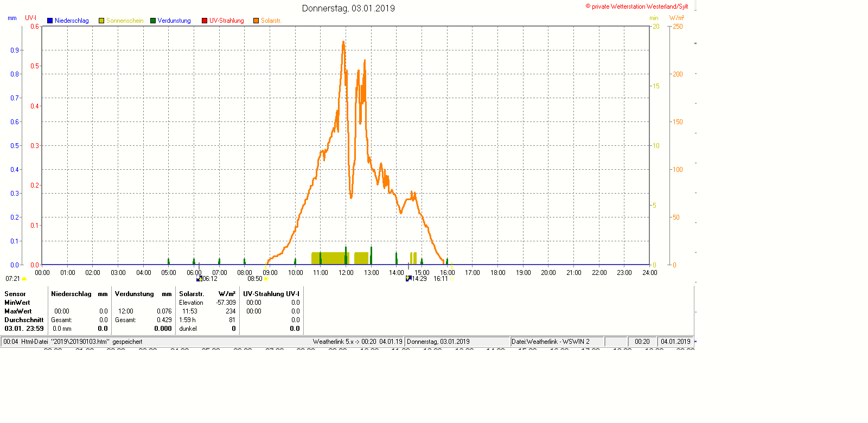The width and height of the screenshot is (868, 423).
Task: Click the sunset time 16:11 below the axis
Action: point(441,279)
